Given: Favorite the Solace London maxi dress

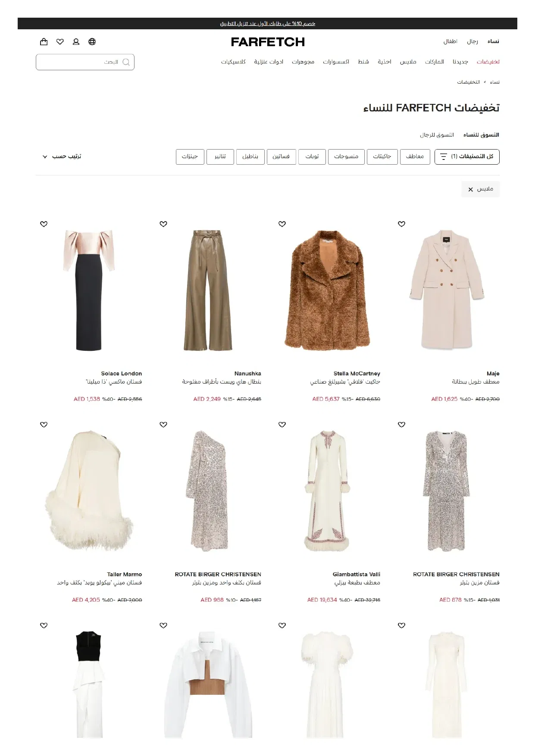Looking at the screenshot, I should (44, 224).
